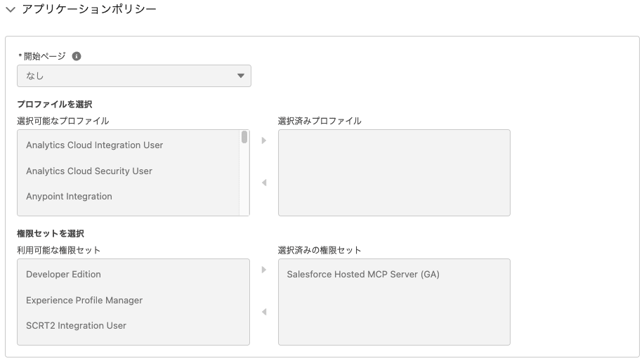Viewport: 644px width, 361px height.
Task: Select Developer Edition permission set
Action: coord(63,275)
